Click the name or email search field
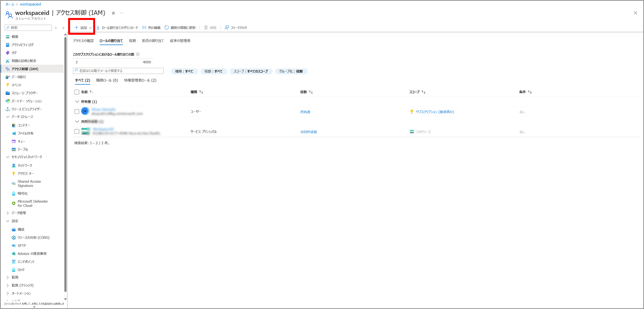644x309 pixels. (x=119, y=71)
